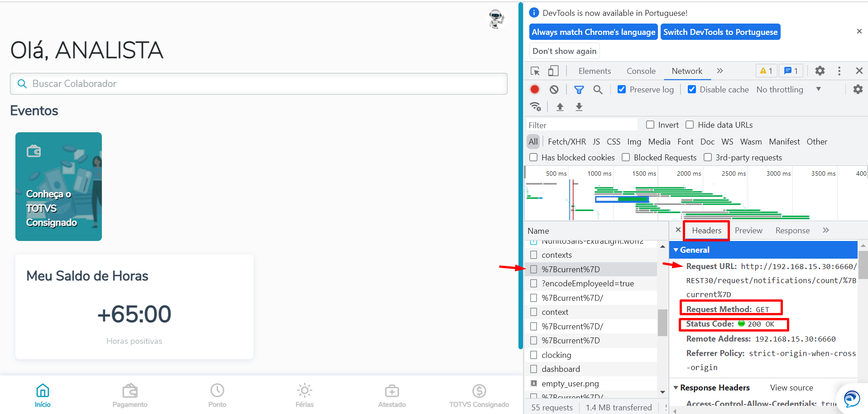868x414 pixels.
Task: Switch to Console panel
Action: 641,71
